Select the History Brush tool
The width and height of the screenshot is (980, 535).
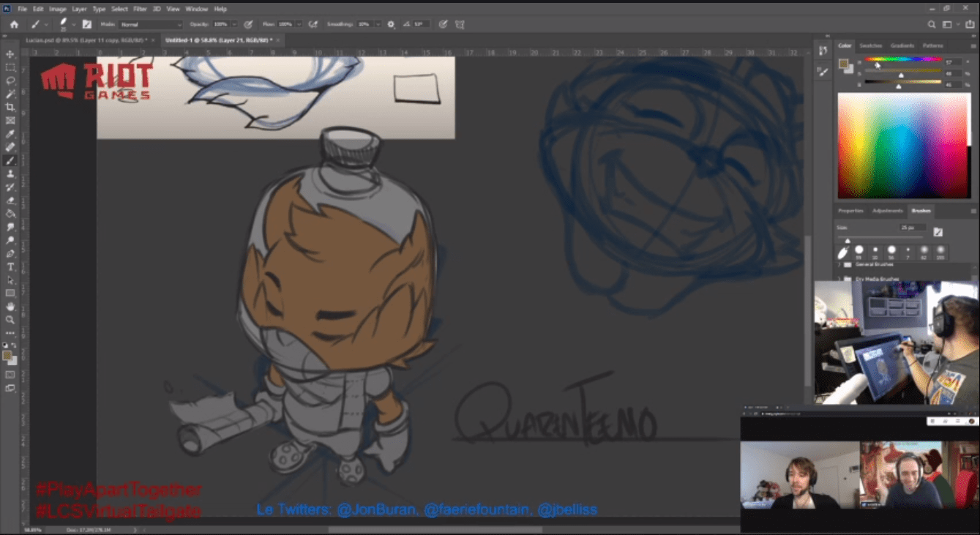tap(10, 187)
